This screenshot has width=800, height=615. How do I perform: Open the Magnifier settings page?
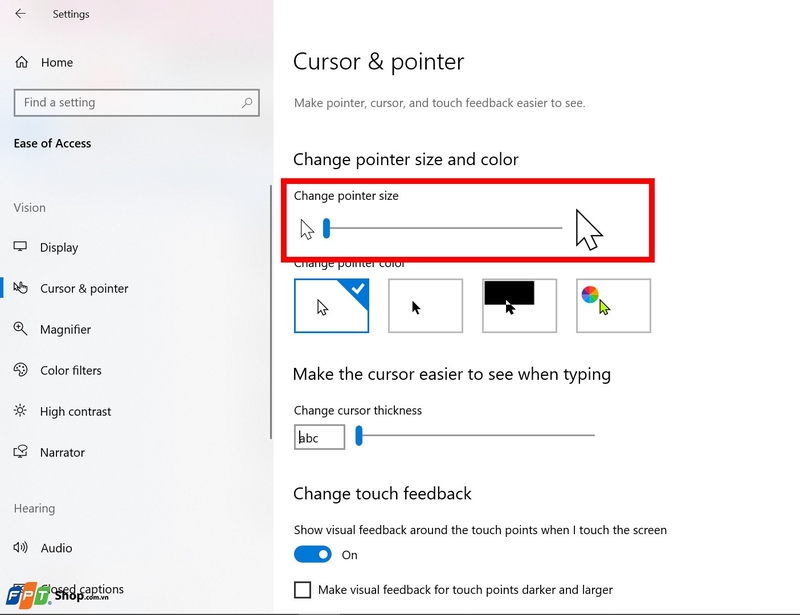click(65, 330)
